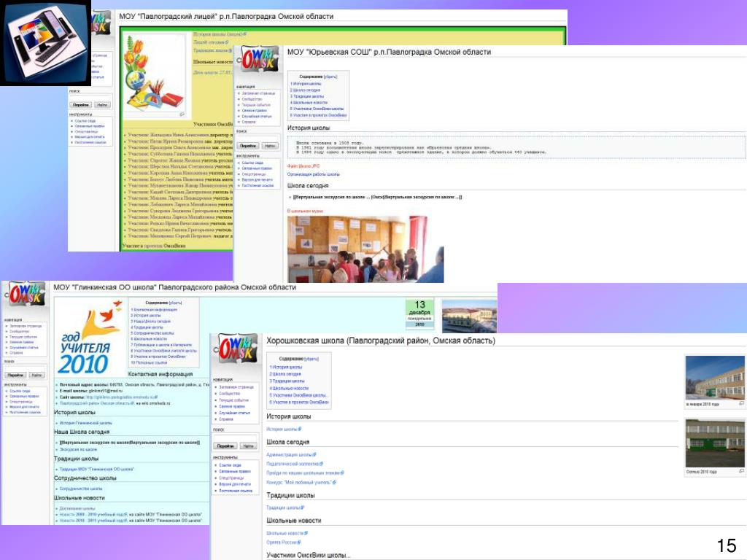This screenshot has height=560, width=747.
Task: Open Постоянная ссылка in Хорошковская школа sidebar
Action: (x=236, y=491)
